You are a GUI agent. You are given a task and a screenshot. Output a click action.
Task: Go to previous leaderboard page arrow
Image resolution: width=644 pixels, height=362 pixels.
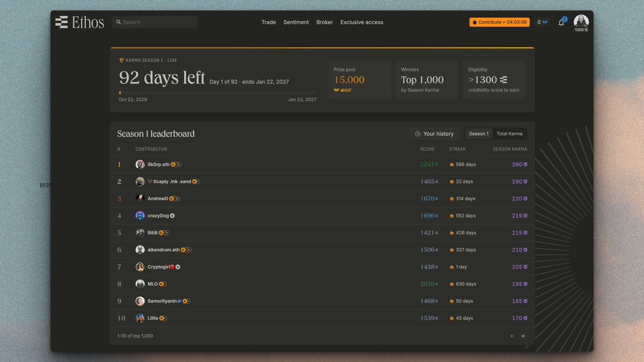[512, 336]
